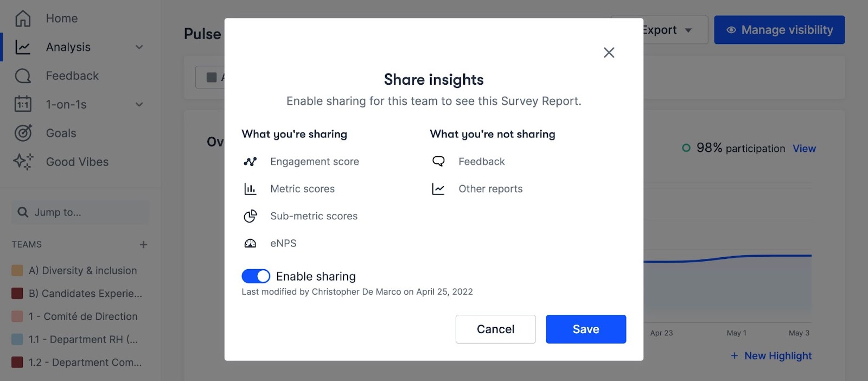Close the Share insights dialog
The image size is (868, 381).
point(609,53)
